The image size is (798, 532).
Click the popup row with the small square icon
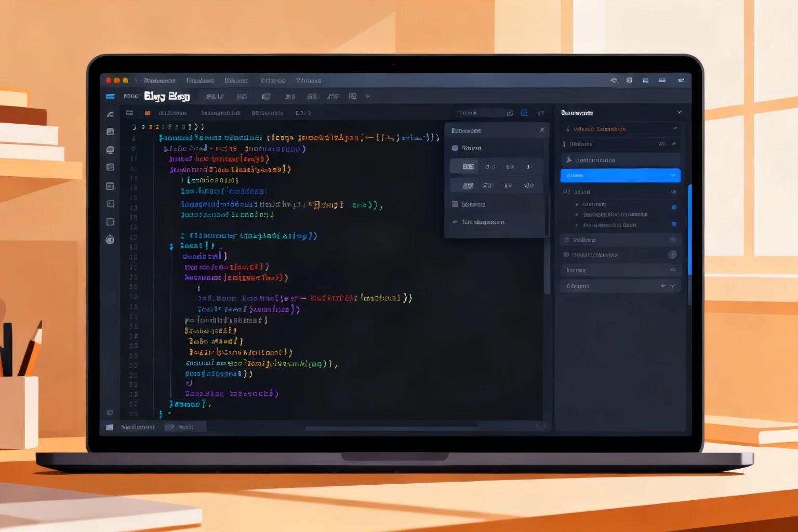pyautogui.click(x=496, y=205)
